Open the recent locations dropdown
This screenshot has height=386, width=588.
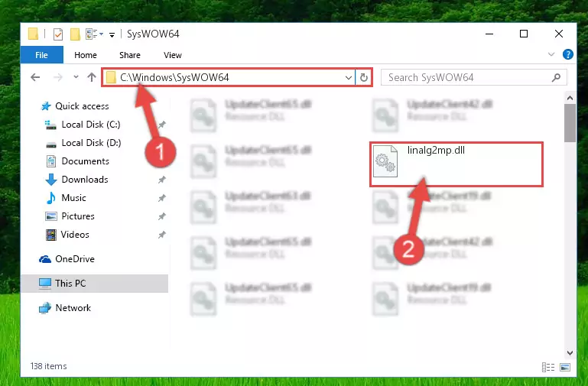click(76, 77)
